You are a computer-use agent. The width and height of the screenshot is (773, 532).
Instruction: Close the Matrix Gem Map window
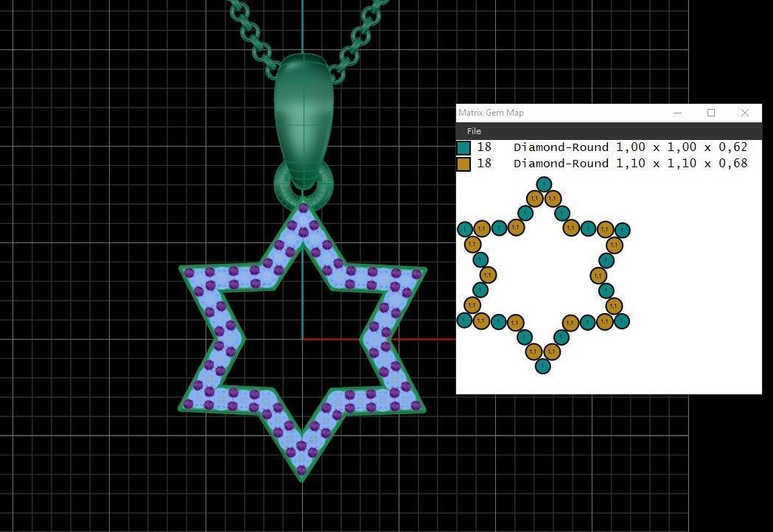pyautogui.click(x=745, y=113)
